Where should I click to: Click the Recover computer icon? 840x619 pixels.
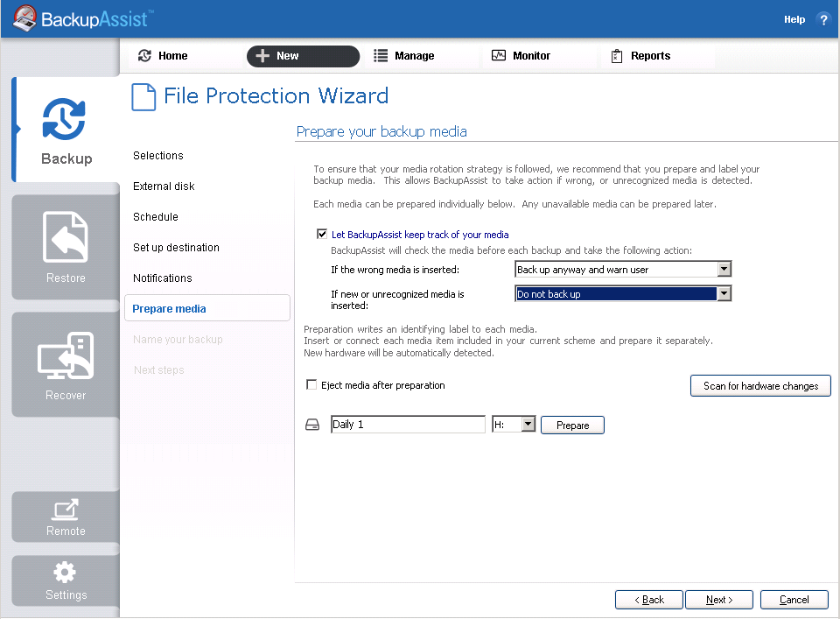point(66,355)
